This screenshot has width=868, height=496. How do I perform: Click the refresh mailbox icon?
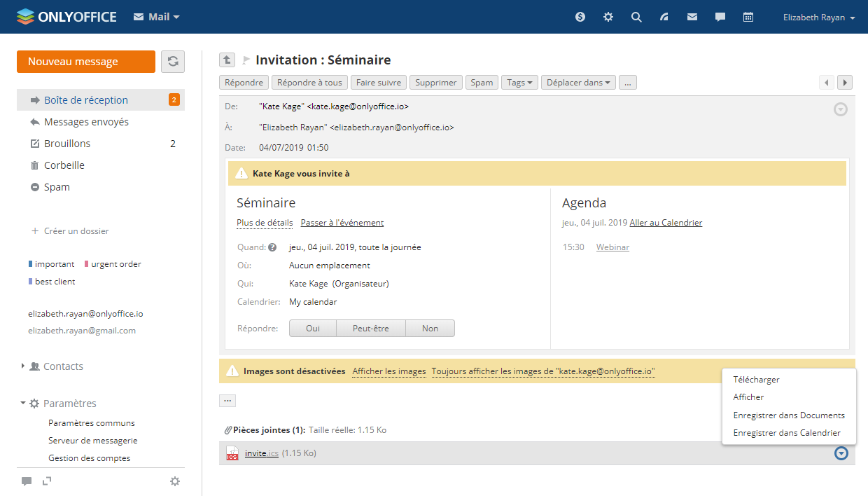pyautogui.click(x=173, y=62)
